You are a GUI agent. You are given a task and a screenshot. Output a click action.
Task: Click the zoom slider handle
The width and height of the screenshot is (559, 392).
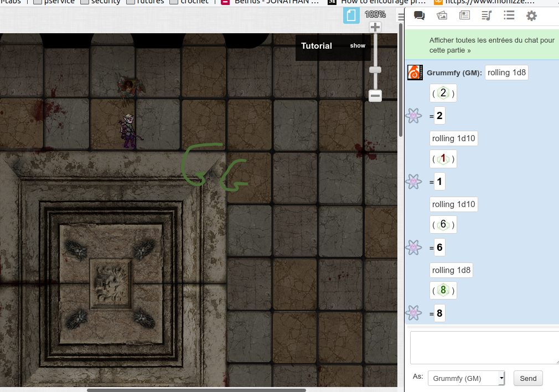point(375,70)
